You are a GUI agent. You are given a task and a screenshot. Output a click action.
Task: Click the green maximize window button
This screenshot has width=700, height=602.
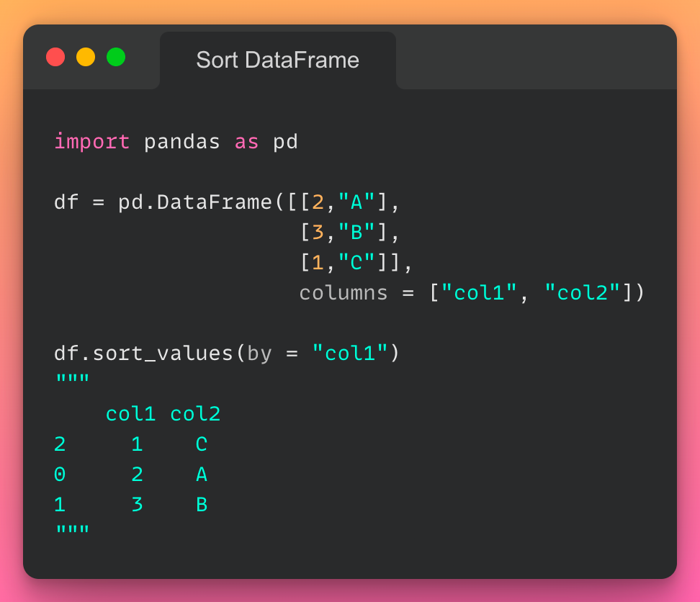point(116,57)
